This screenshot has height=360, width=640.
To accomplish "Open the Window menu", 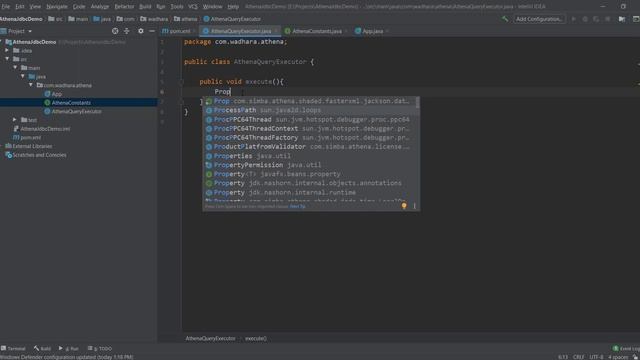I will pyautogui.click(x=212, y=7).
